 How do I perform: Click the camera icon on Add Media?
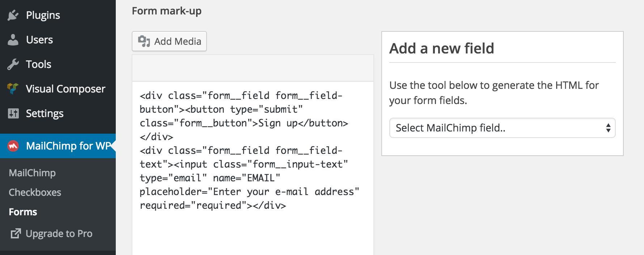(144, 41)
